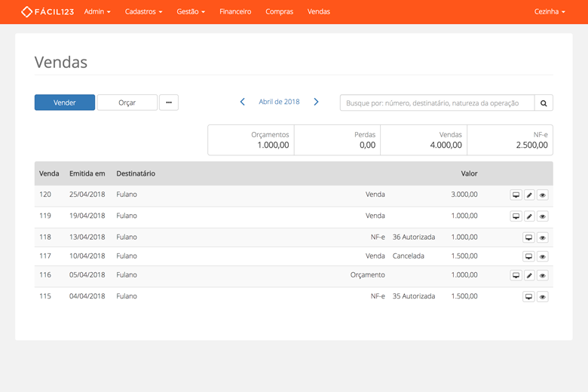
Task: Click the Venda column header
Action: click(49, 173)
